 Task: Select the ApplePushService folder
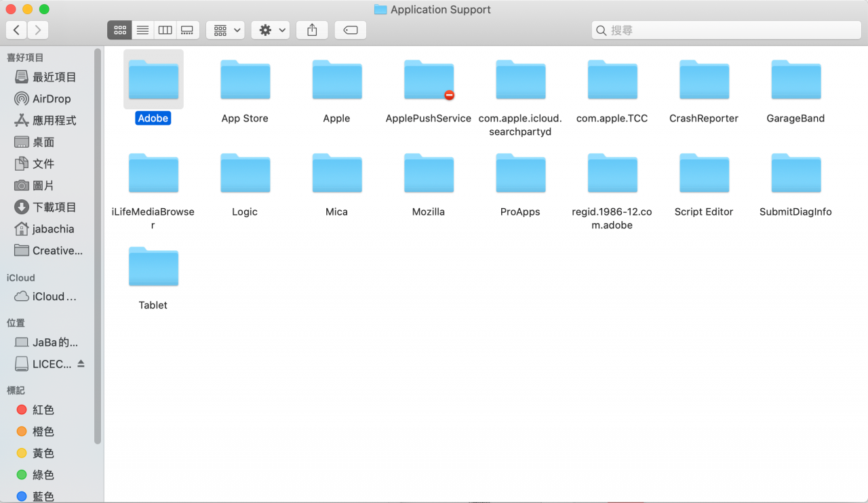point(428,80)
